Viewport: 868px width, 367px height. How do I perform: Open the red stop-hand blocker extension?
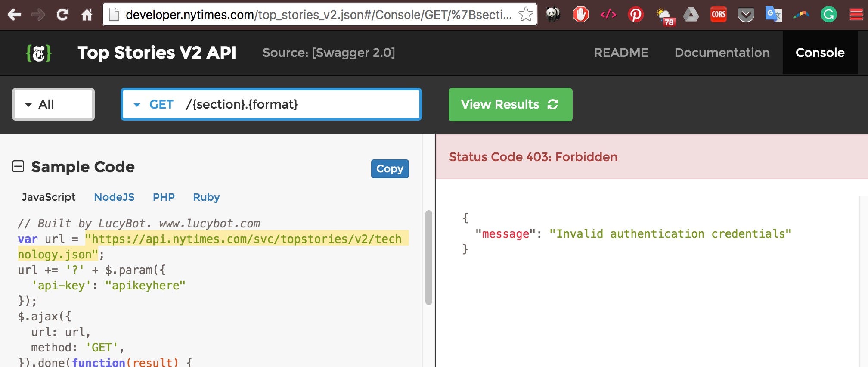pos(580,15)
